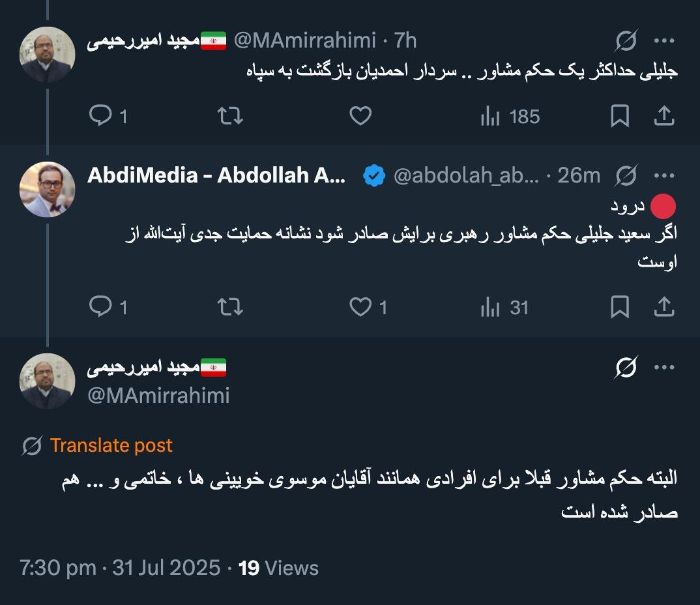Reply to the AbdiMedia post
The width and height of the screenshot is (700, 605).
[100, 307]
